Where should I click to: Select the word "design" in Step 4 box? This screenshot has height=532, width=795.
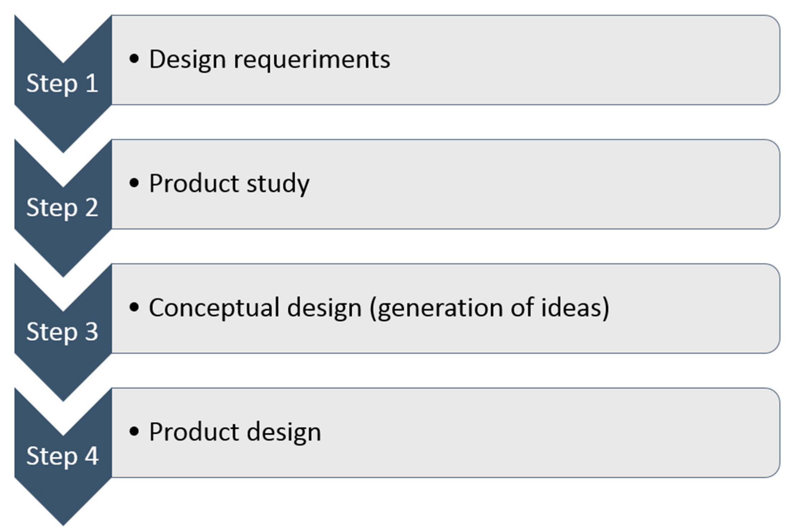coord(284,432)
